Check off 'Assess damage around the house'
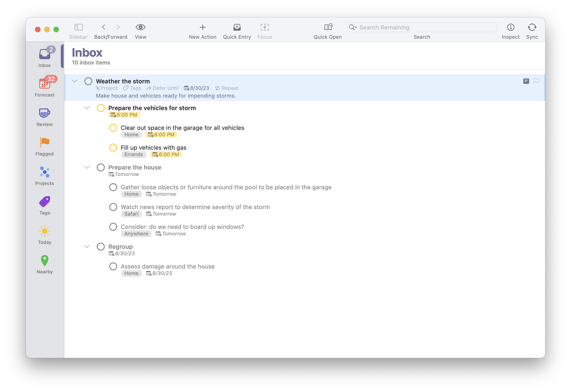571x392 pixels. click(113, 266)
